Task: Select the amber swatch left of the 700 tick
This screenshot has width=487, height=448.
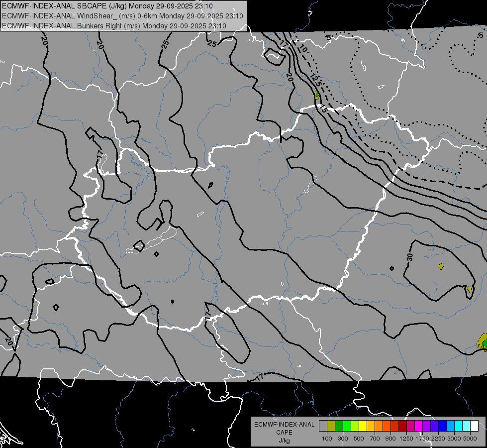Action: click(371, 426)
